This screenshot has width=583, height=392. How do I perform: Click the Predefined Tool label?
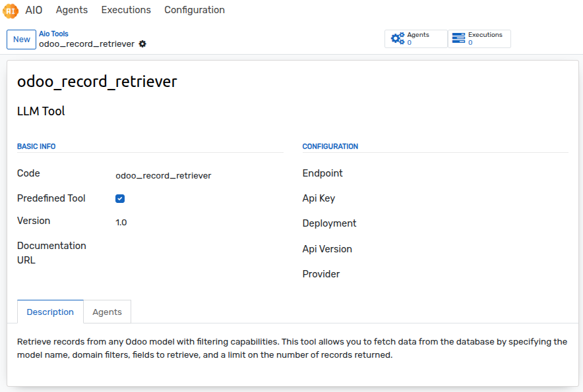point(51,198)
